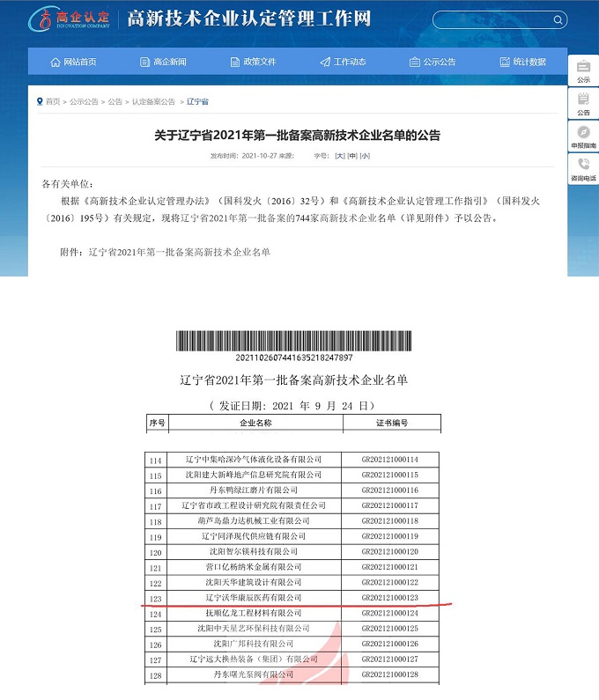Open the 高企新闻 menu item
Screen dimensions: 599x700
point(163,62)
